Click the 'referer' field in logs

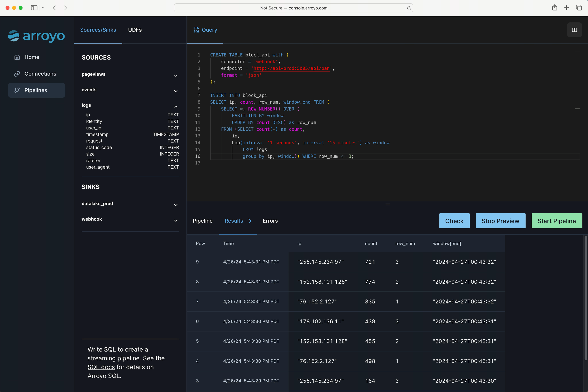click(93, 160)
